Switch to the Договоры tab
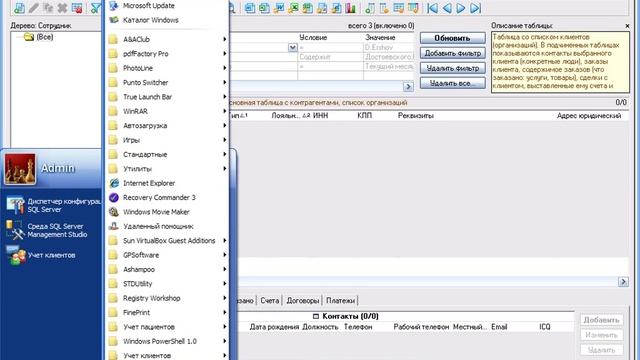Screen dimensions: 640x360 click(302, 301)
